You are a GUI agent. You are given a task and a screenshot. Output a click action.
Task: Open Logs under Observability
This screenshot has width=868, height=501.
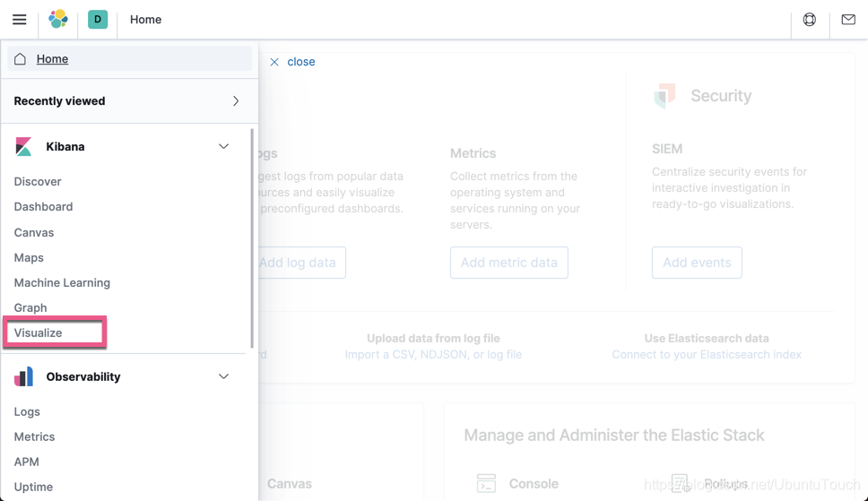tap(27, 412)
